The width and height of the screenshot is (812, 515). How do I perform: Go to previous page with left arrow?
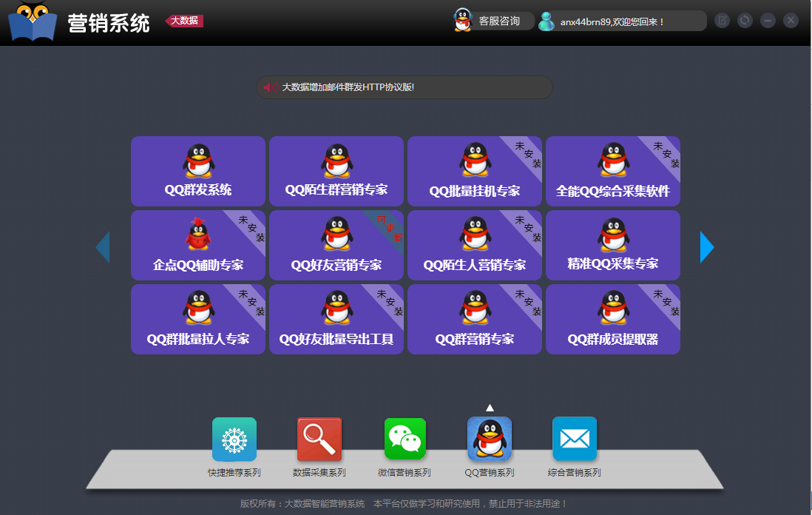(103, 247)
